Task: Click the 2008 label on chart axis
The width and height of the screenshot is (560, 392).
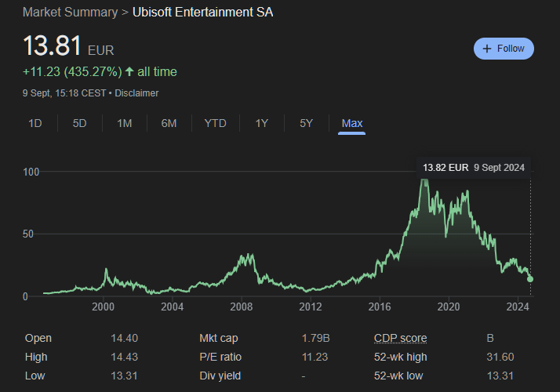Action: pos(241,307)
